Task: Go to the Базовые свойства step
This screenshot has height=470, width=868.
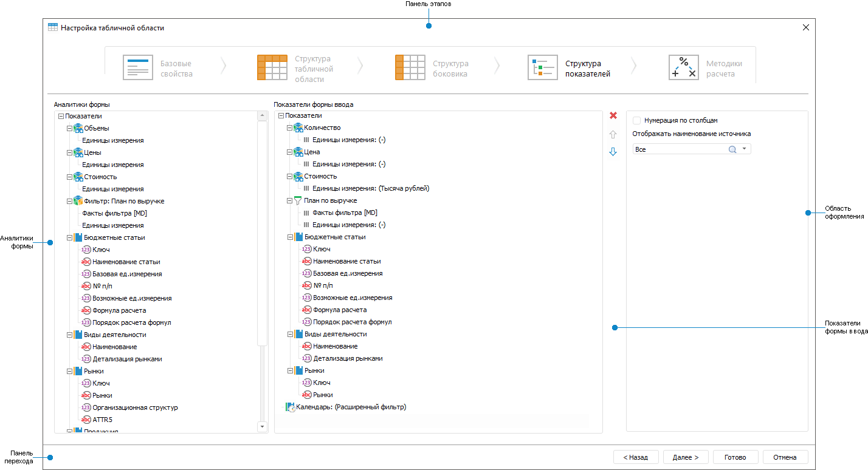Action: pyautogui.click(x=157, y=68)
